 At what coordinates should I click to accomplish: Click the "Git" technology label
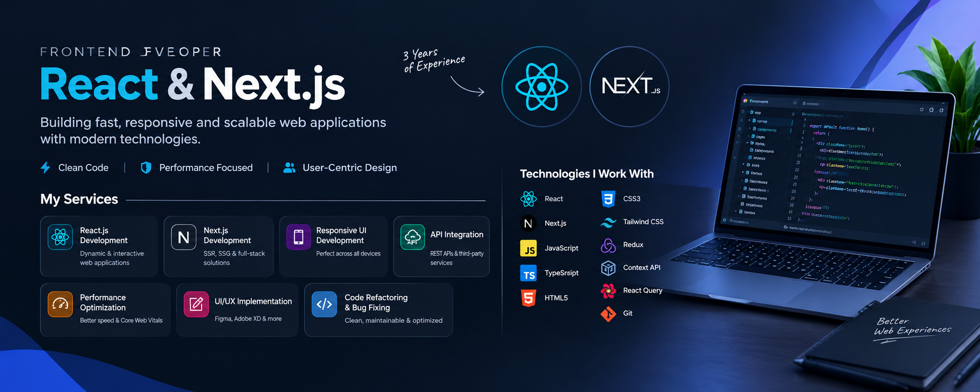click(x=628, y=313)
